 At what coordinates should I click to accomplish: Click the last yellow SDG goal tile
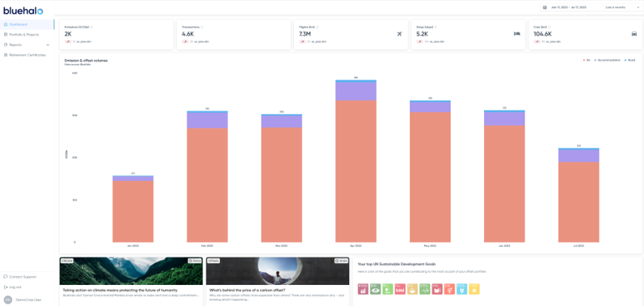pos(474,289)
